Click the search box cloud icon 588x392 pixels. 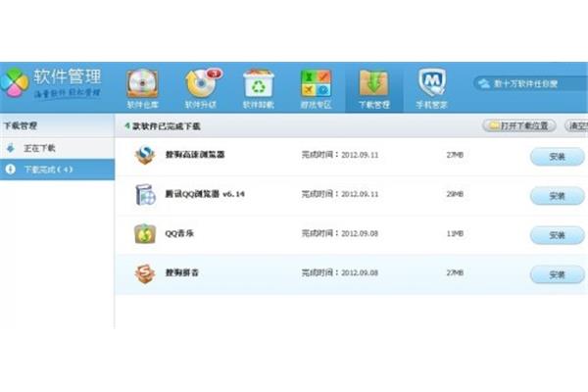pyautogui.click(x=484, y=83)
